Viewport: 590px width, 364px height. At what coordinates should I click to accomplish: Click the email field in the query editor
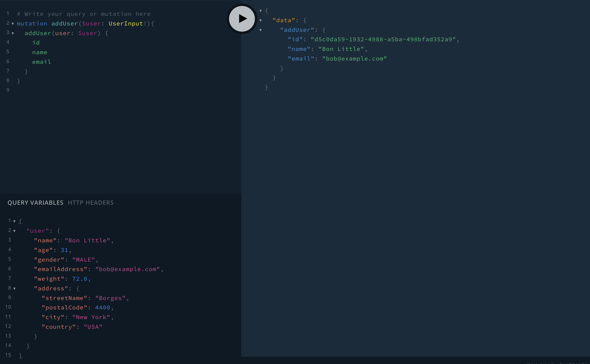pos(42,62)
